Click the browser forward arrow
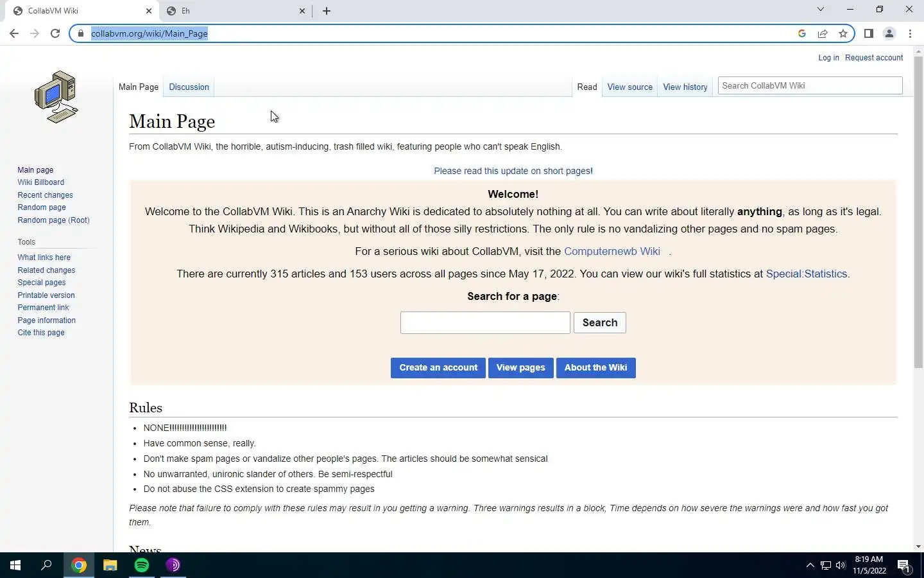924x578 pixels. [x=35, y=33]
